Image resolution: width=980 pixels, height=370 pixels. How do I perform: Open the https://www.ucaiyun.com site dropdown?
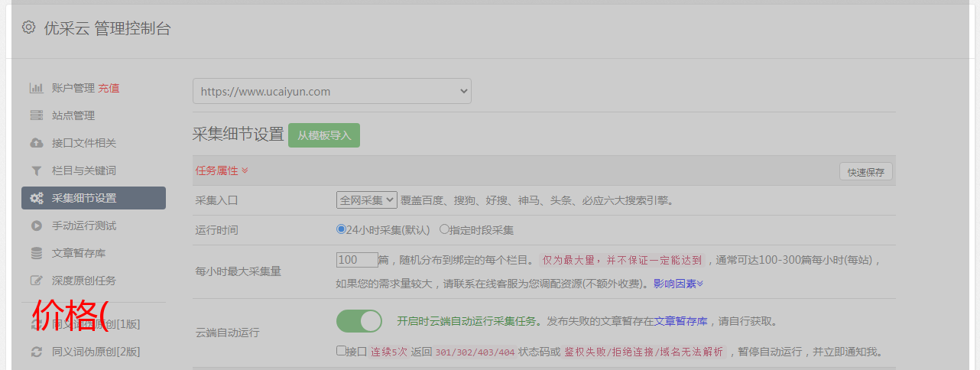[332, 91]
